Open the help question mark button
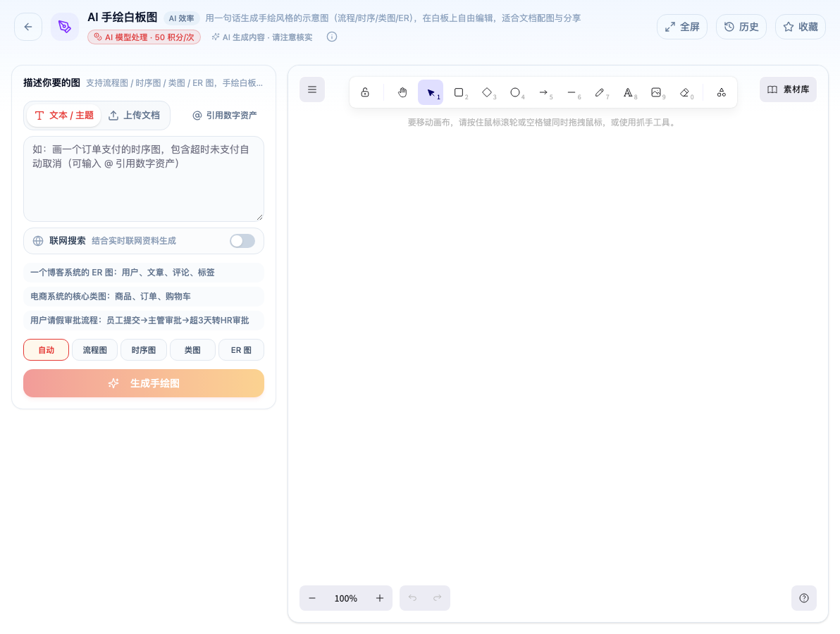 804,598
